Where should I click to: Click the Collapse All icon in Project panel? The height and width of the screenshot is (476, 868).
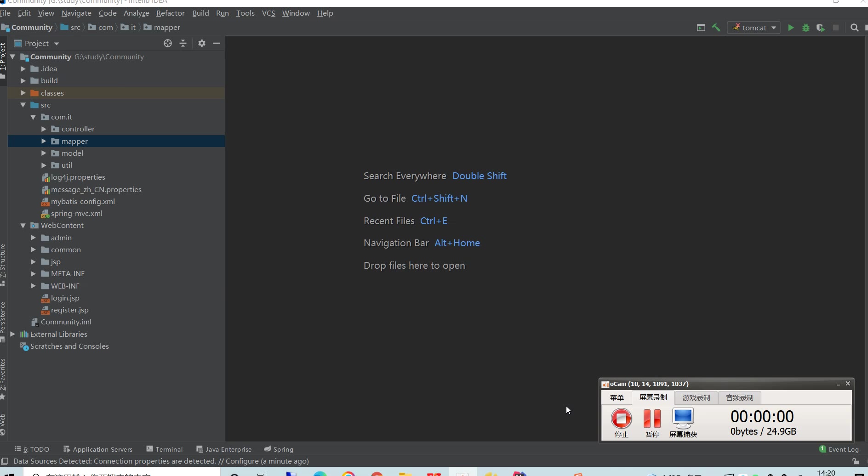[183, 43]
